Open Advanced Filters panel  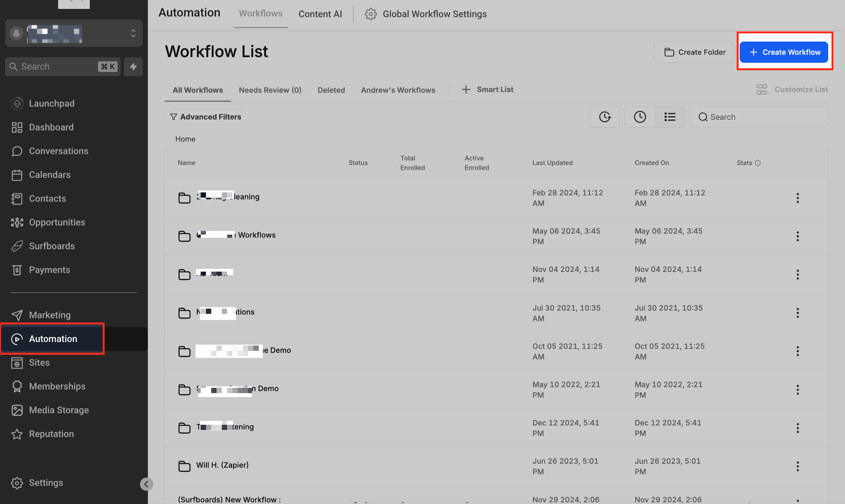(206, 117)
